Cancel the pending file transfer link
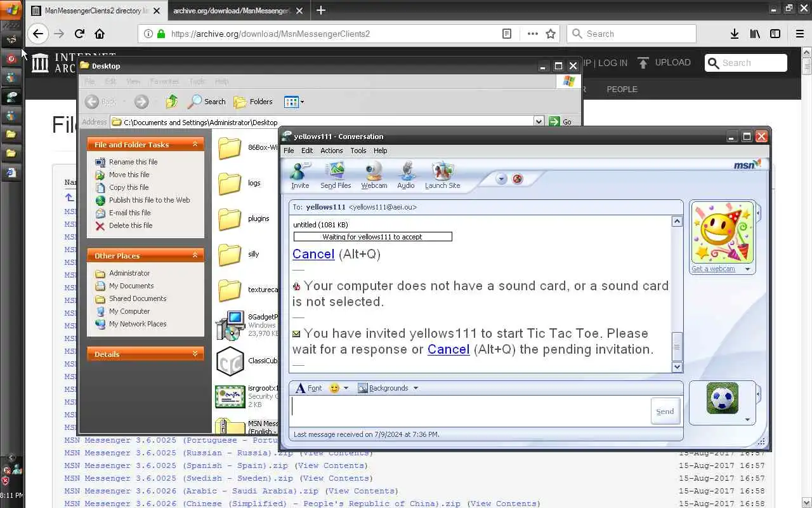The width and height of the screenshot is (812, 508). pyautogui.click(x=313, y=254)
